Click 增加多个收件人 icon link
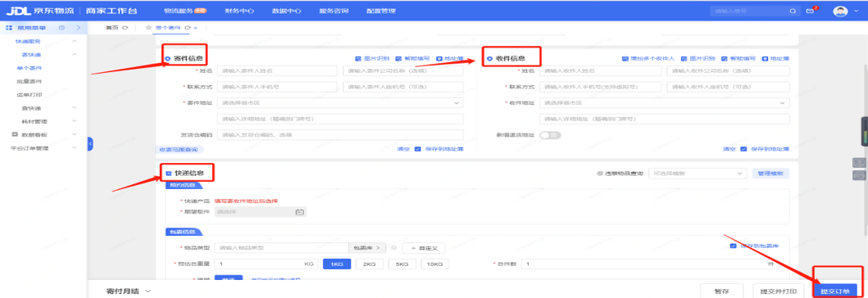This screenshot has height=298, width=868. click(x=648, y=58)
